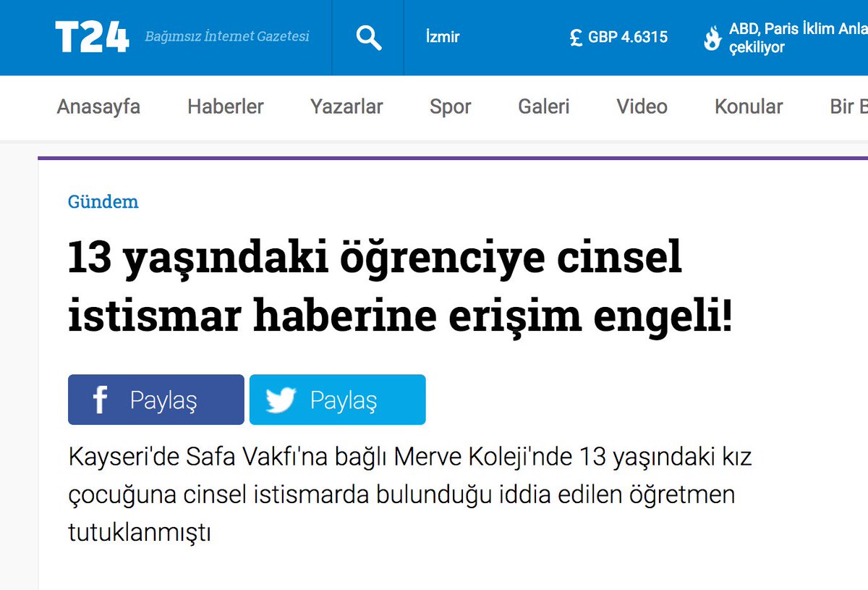Image resolution: width=868 pixels, height=590 pixels.
Task: Select the pound sterling currency icon
Action: pyautogui.click(x=574, y=36)
